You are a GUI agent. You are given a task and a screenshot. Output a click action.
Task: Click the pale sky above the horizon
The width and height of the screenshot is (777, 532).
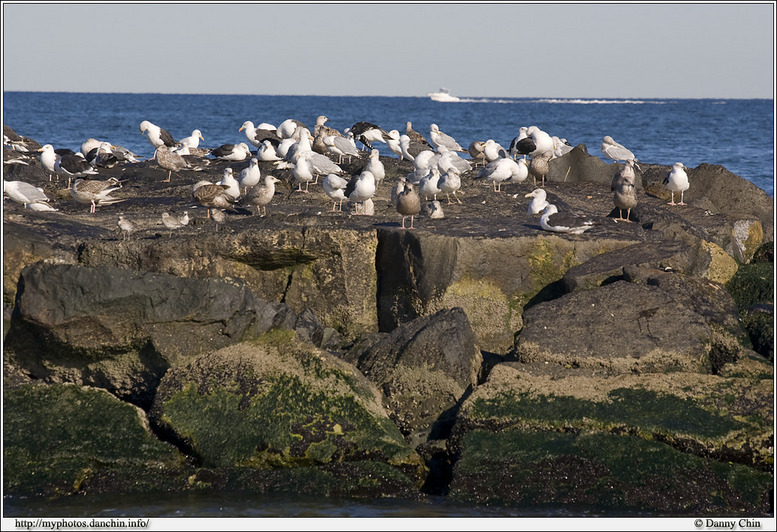click(388, 45)
